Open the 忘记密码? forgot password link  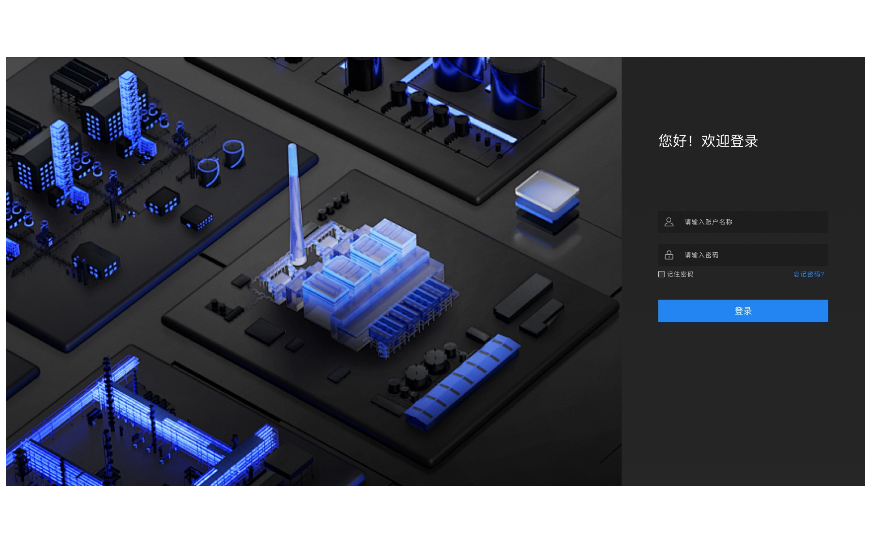click(x=808, y=274)
